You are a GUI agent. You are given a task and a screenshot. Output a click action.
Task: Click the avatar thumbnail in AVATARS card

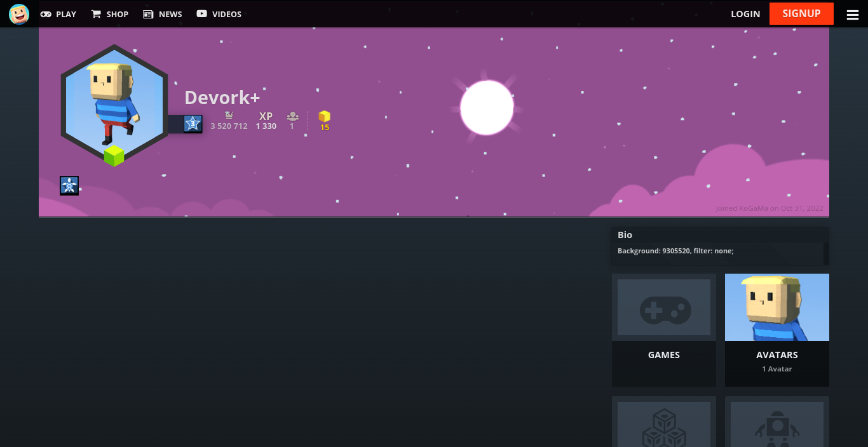(777, 307)
